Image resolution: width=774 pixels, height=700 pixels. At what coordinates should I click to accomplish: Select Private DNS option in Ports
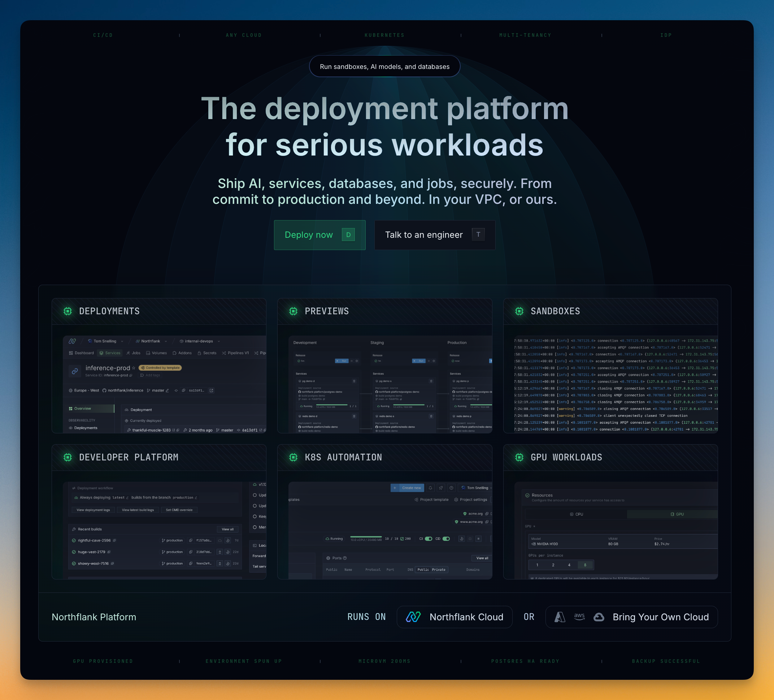click(x=439, y=569)
